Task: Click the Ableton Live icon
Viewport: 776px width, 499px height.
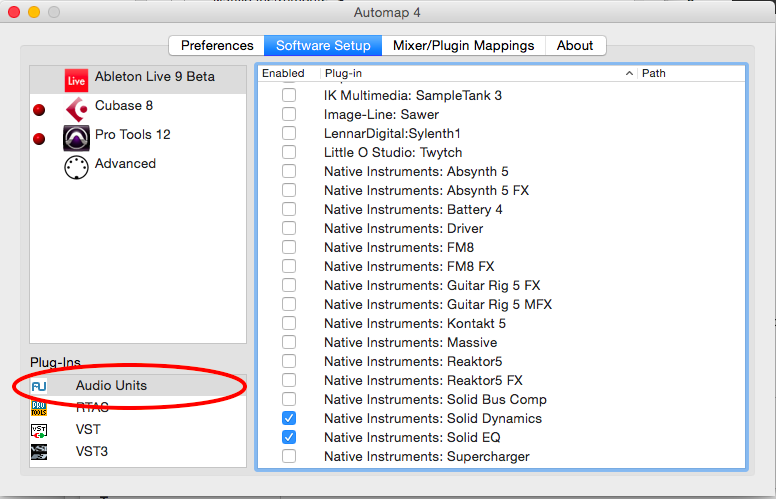Action: point(76,80)
